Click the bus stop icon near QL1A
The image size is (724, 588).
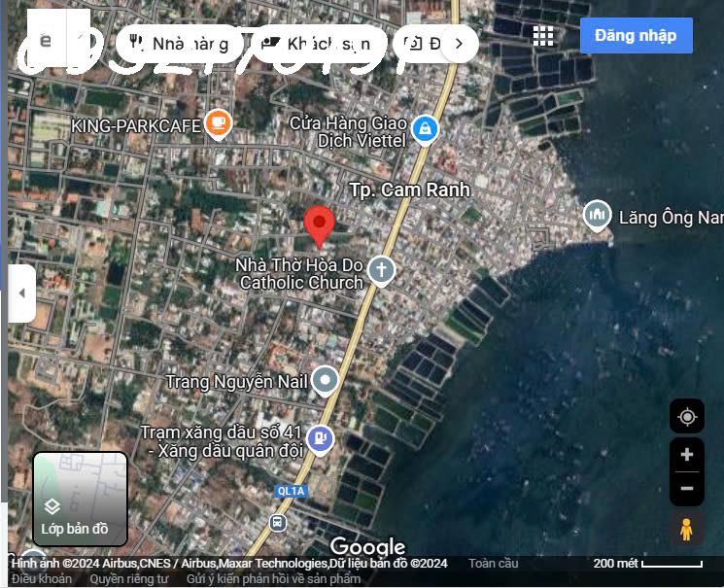tap(278, 523)
